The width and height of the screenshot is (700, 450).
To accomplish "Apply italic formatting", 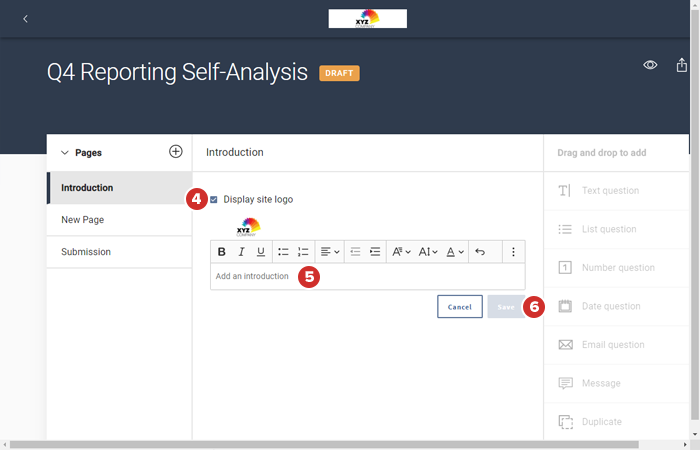I will click(x=241, y=252).
